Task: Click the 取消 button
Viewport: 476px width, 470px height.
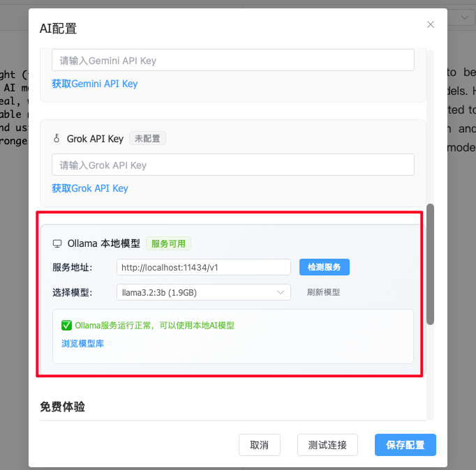Action: [x=259, y=445]
